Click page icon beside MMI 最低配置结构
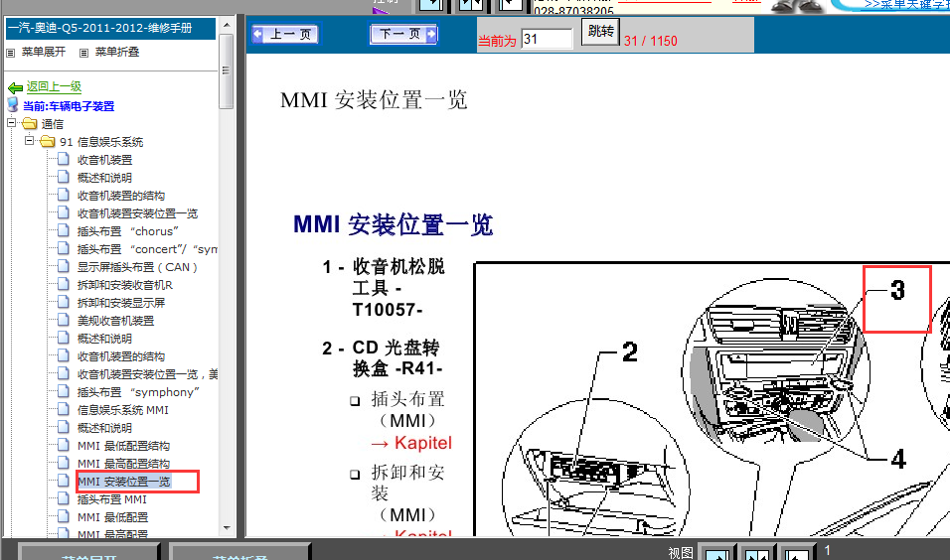The width and height of the screenshot is (950, 560). click(64, 445)
